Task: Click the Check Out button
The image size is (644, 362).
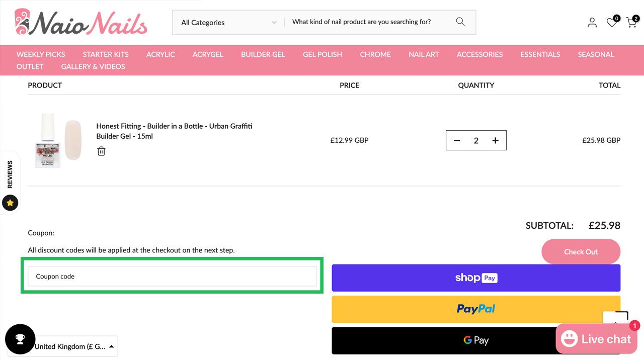Action: (581, 251)
